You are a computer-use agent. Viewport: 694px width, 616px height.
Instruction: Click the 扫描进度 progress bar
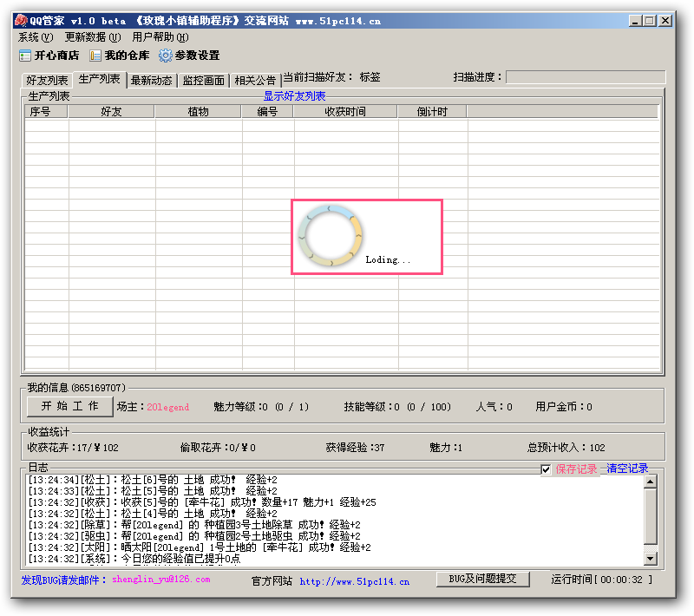tap(586, 77)
